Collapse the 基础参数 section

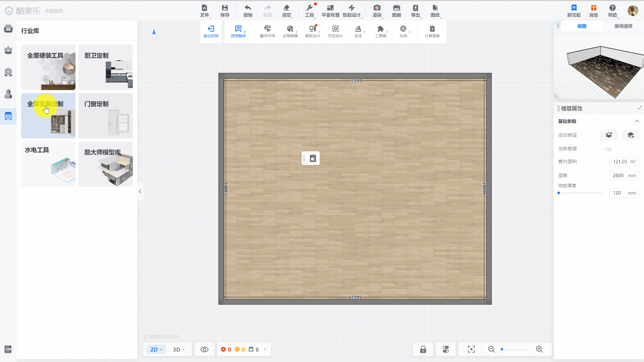[637, 121]
